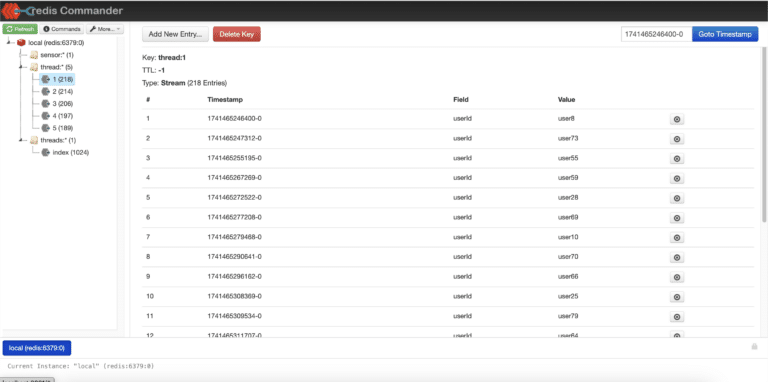This screenshot has height=382, width=768.
Task: Collapse the local (redis:6379:0) tree node
Action: point(9,43)
